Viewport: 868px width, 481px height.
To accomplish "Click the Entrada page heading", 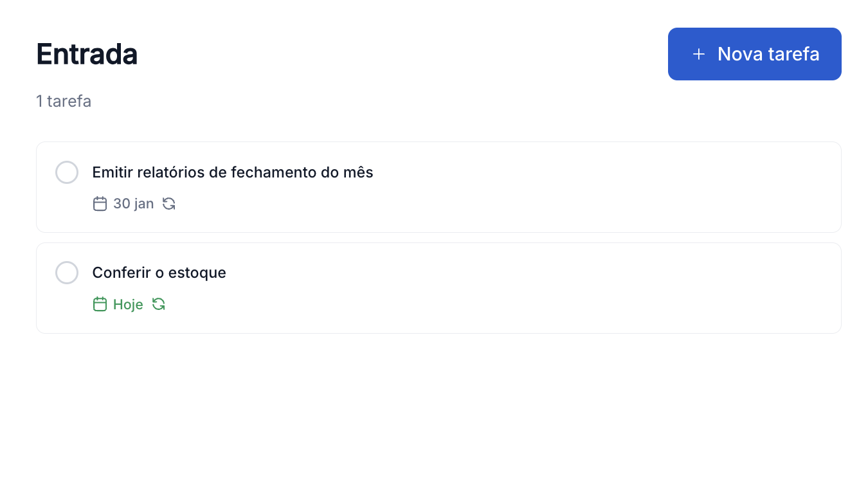I will coord(87,54).
